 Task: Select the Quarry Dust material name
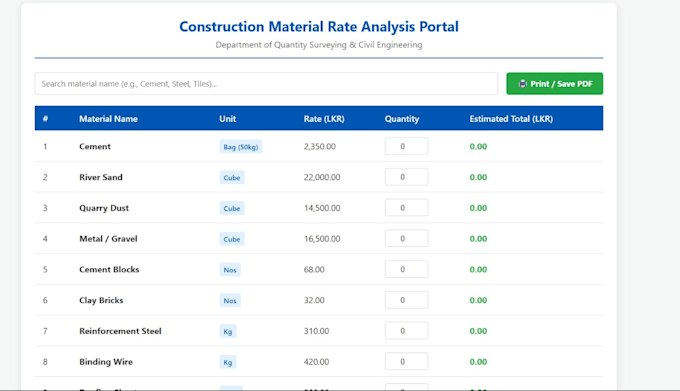tap(104, 208)
